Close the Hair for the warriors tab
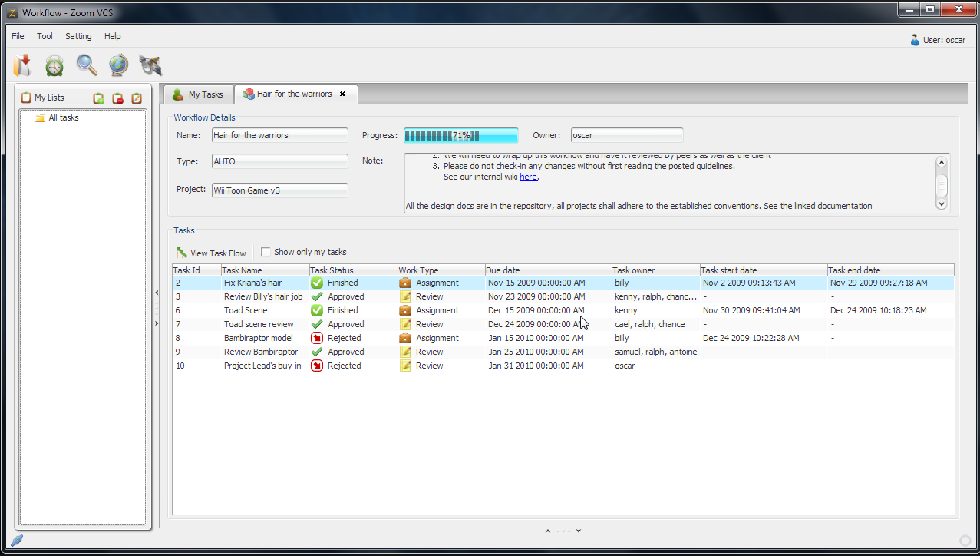The image size is (980, 556). (x=342, y=94)
